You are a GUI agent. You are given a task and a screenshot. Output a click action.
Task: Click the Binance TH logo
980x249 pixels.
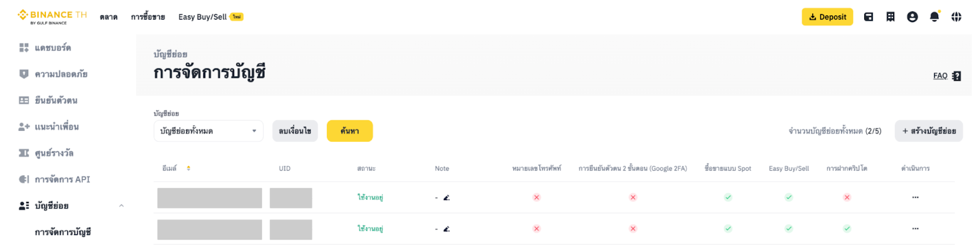52,17
